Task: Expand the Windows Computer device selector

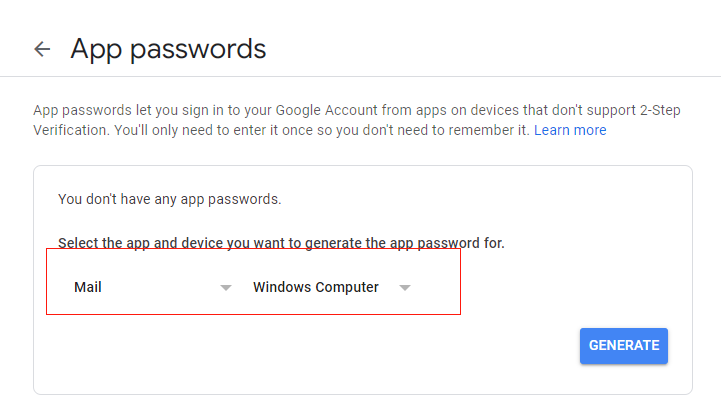Action: pyautogui.click(x=332, y=287)
